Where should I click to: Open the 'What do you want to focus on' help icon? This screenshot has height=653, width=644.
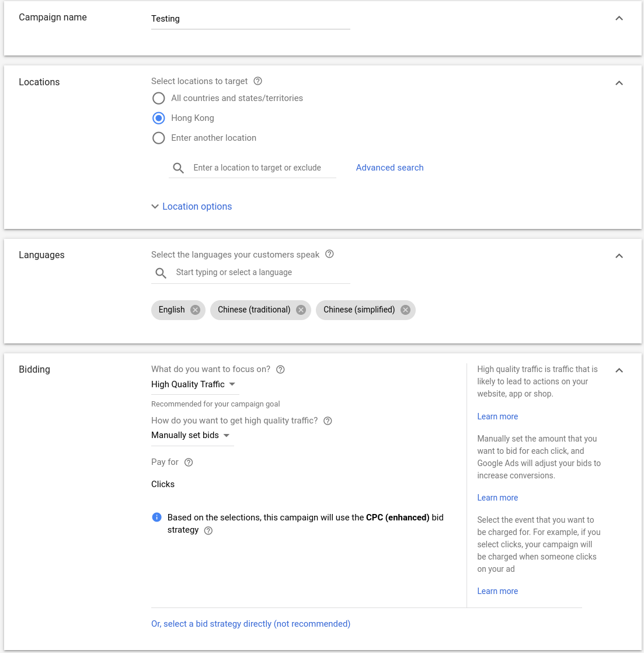(280, 369)
